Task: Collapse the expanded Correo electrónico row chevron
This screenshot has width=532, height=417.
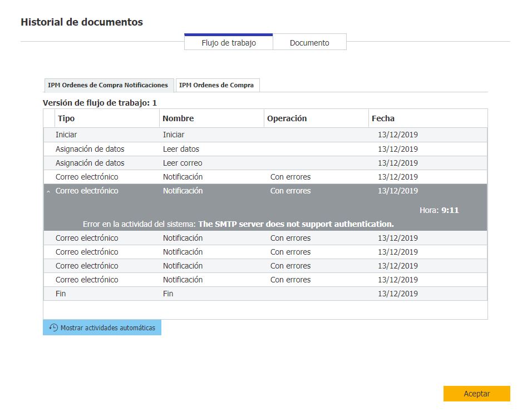Action: [x=48, y=191]
